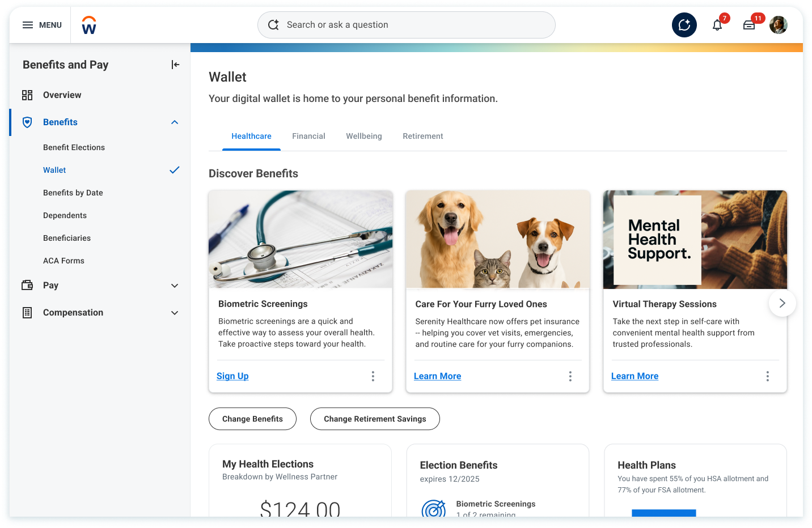Screen dimensions: 812x528
Task: Click the Health Plans heading
Action: pyautogui.click(x=646, y=465)
